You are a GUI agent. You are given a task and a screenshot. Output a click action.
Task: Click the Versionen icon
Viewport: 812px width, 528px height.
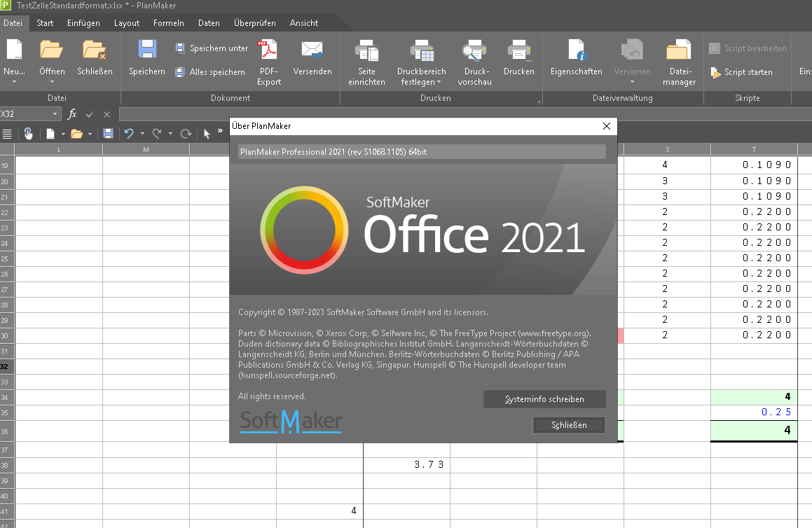632,50
